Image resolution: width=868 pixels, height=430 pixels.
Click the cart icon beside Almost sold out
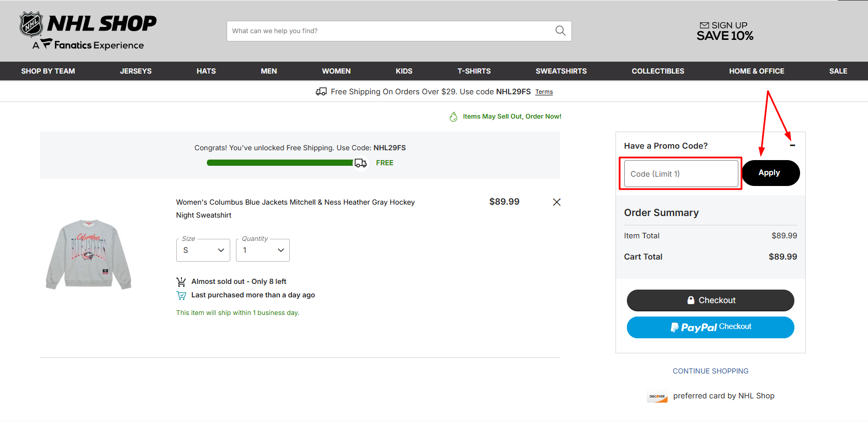(181, 282)
